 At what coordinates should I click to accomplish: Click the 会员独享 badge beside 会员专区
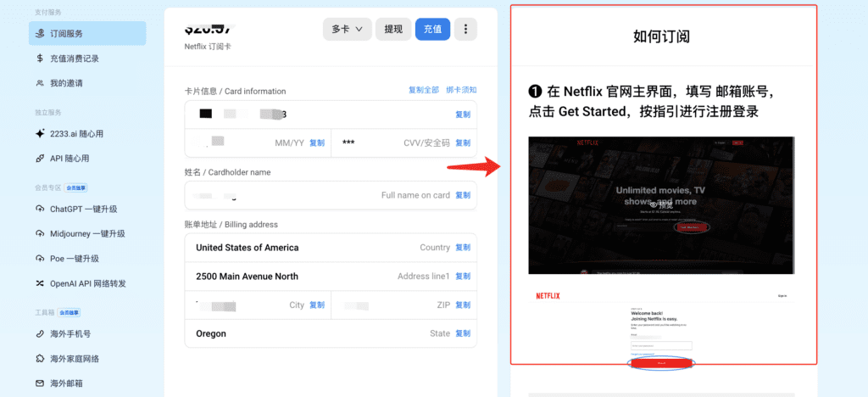[75, 187]
